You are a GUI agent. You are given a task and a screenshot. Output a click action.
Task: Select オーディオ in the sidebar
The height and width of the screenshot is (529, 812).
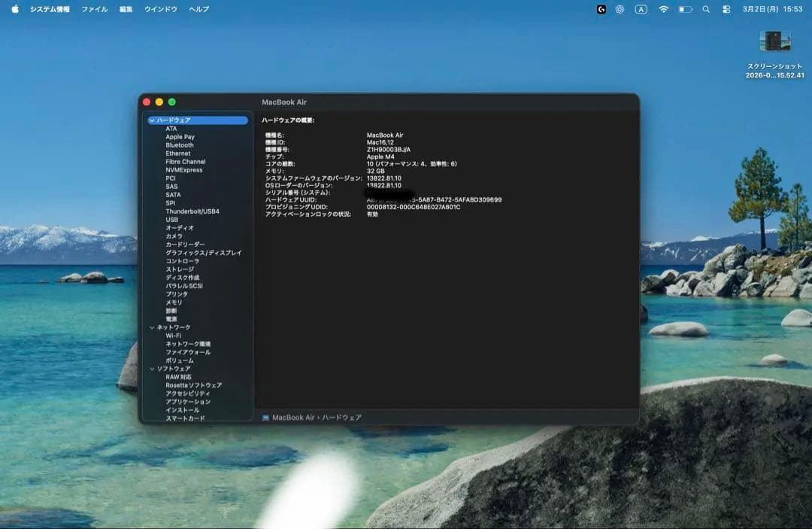(x=179, y=228)
